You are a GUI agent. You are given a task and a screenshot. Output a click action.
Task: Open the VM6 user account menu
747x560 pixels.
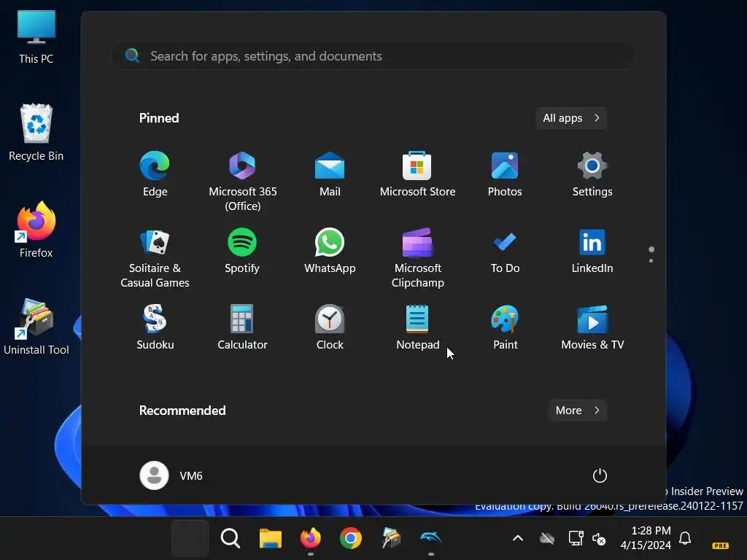pyautogui.click(x=171, y=475)
